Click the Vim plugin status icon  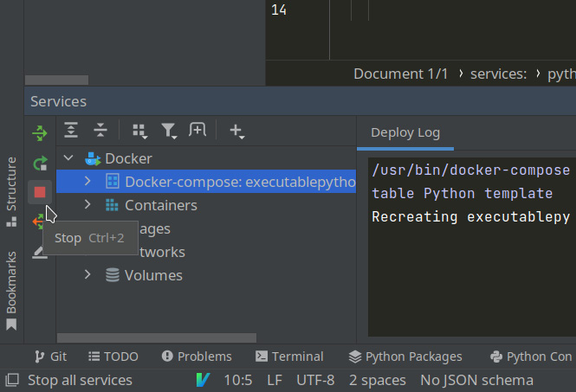coord(203,380)
